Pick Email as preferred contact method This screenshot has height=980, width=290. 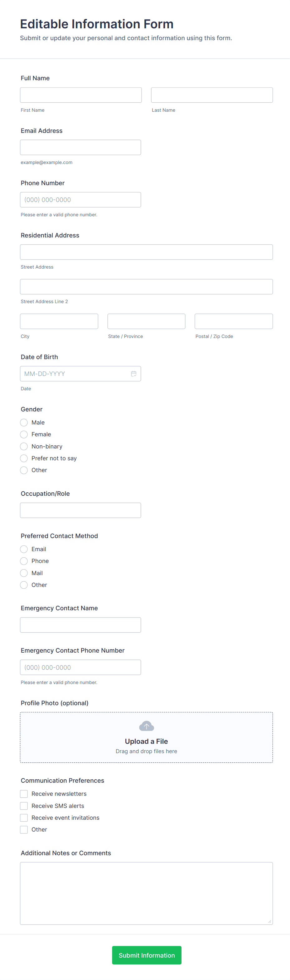coord(24,549)
